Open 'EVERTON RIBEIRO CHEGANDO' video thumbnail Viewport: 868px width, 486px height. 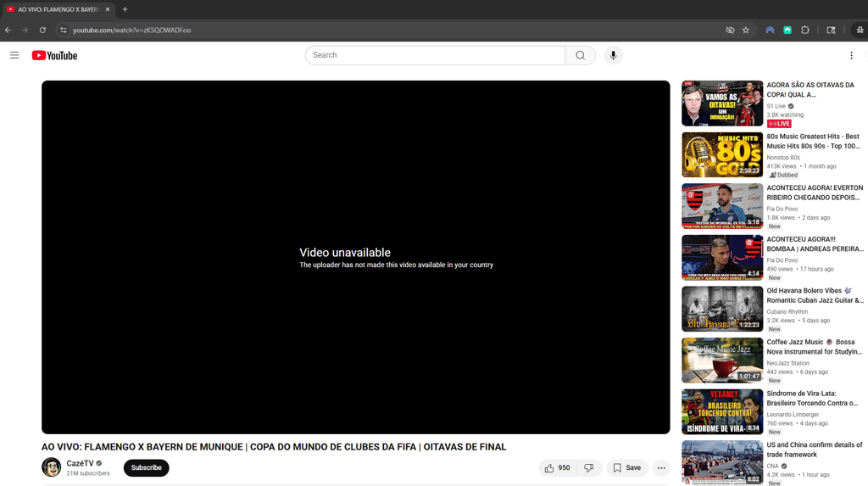coord(722,206)
